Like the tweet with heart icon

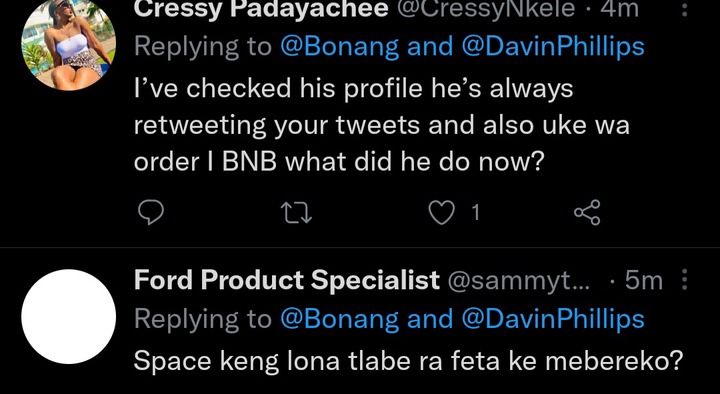(x=441, y=213)
